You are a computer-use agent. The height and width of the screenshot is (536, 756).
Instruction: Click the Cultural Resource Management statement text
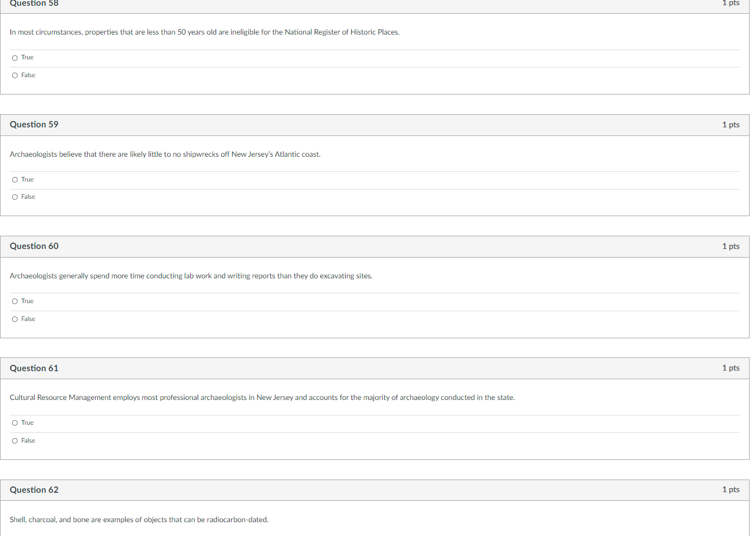(262, 398)
